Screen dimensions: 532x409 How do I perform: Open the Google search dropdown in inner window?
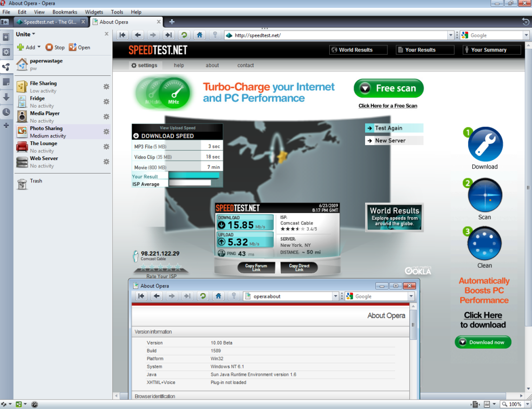click(411, 296)
